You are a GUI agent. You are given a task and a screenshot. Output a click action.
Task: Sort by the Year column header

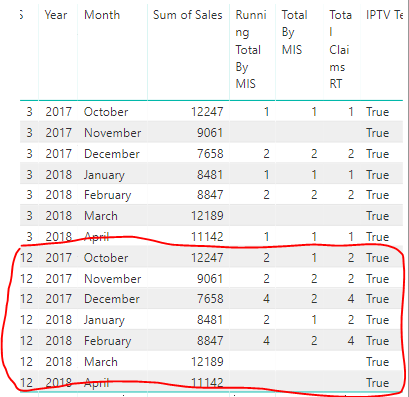pos(56,15)
